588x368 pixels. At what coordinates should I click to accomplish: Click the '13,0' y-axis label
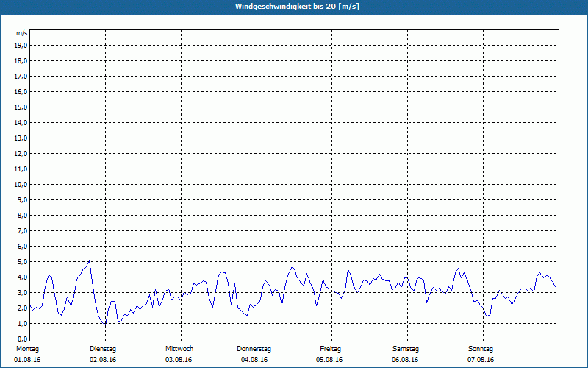(21, 138)
